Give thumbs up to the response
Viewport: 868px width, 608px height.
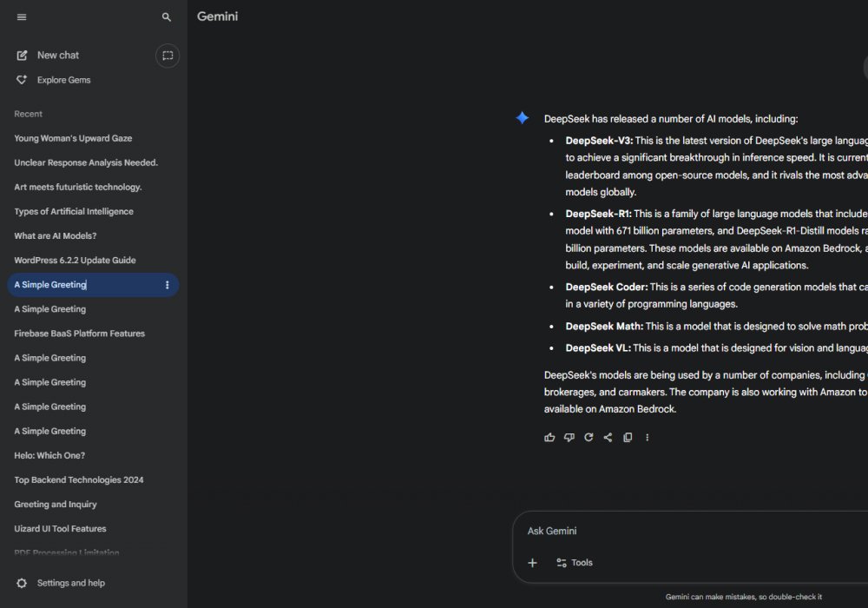pyautogui.click(x=549, y=438)
